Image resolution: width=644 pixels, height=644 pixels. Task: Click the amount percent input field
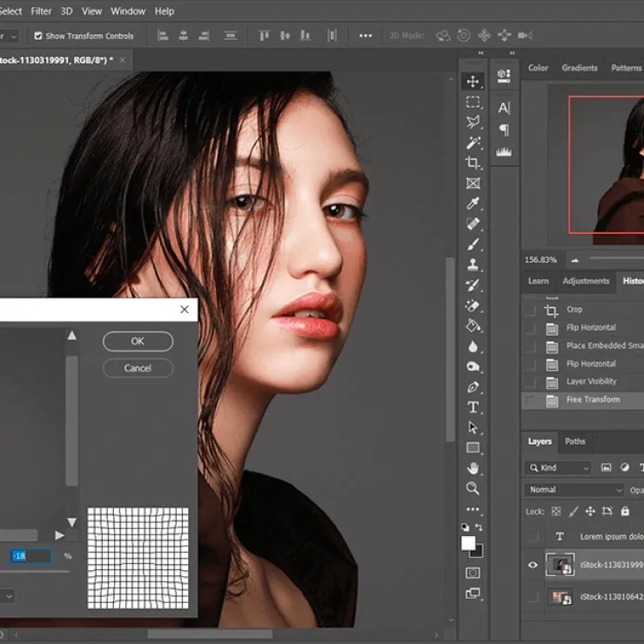[30, 556]
